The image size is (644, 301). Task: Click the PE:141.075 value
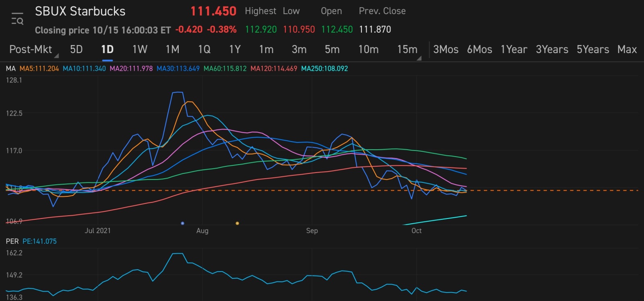coord(39,241)
